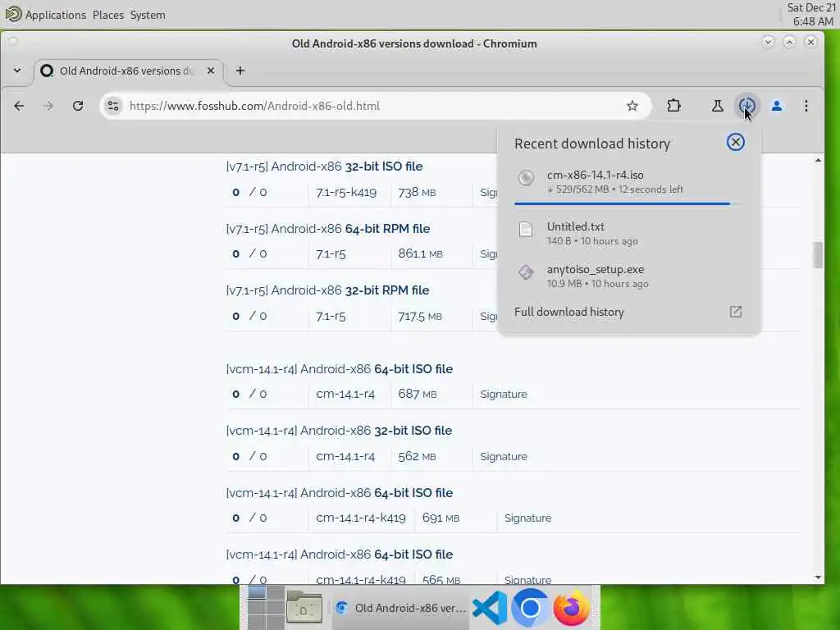Click Full download history link
This screenshot has width=840, height=630.
pos(569,312)
